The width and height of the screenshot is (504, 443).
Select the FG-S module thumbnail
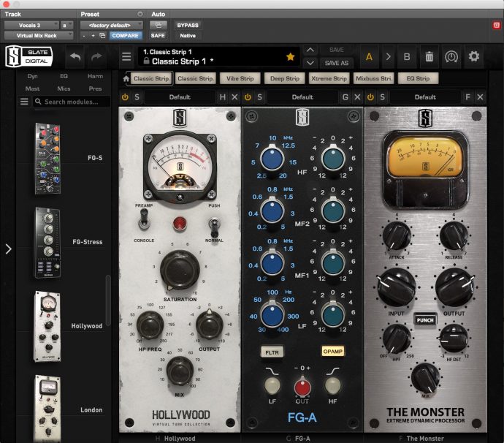(47, 158)
